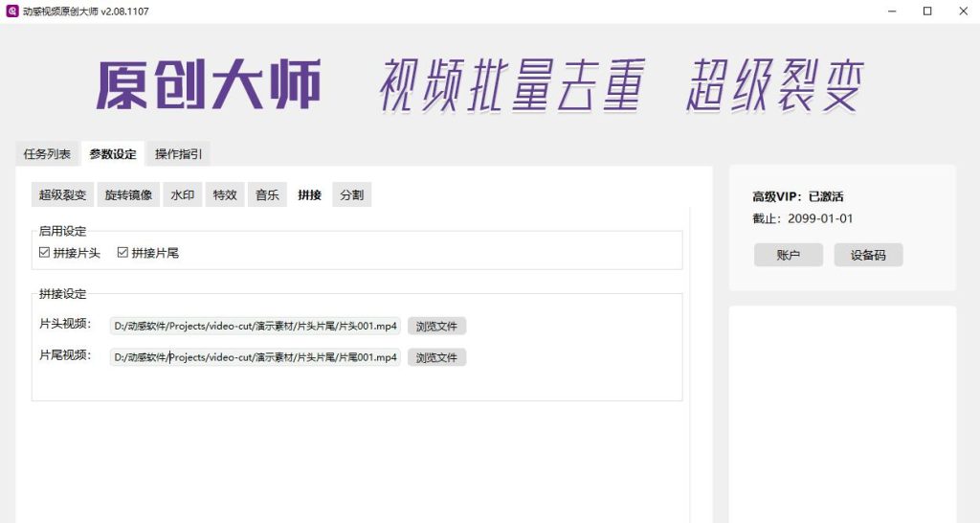Open the 音乐 sub-tab
980x523 pixels.
pyautogui.click(x=267, y=195)
